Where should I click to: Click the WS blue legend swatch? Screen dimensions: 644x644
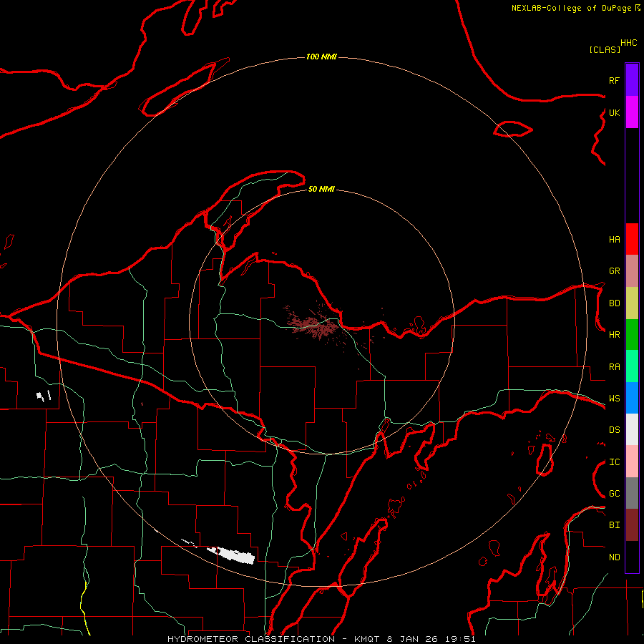[632, 398]
